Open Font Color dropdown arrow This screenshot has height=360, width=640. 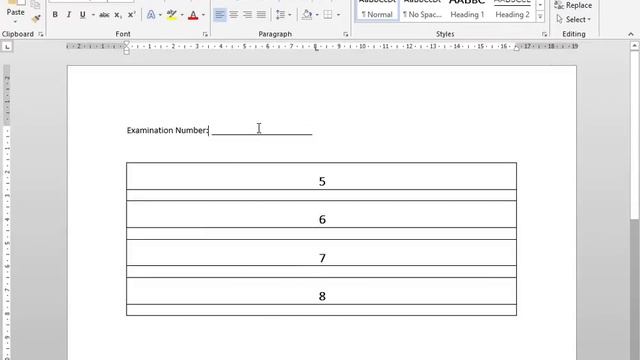tap(203, 15)
